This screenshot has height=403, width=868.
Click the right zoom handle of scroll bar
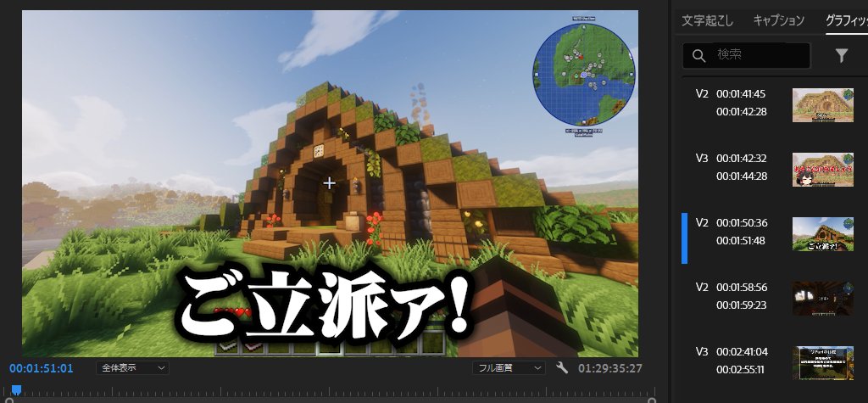pyautogui.click(x=652, y=400)
